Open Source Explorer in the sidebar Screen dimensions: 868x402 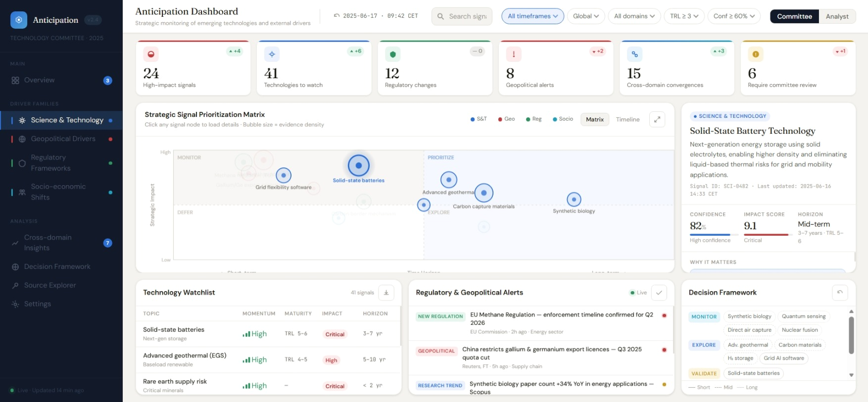pyautogui.click(x=61, y=285)
